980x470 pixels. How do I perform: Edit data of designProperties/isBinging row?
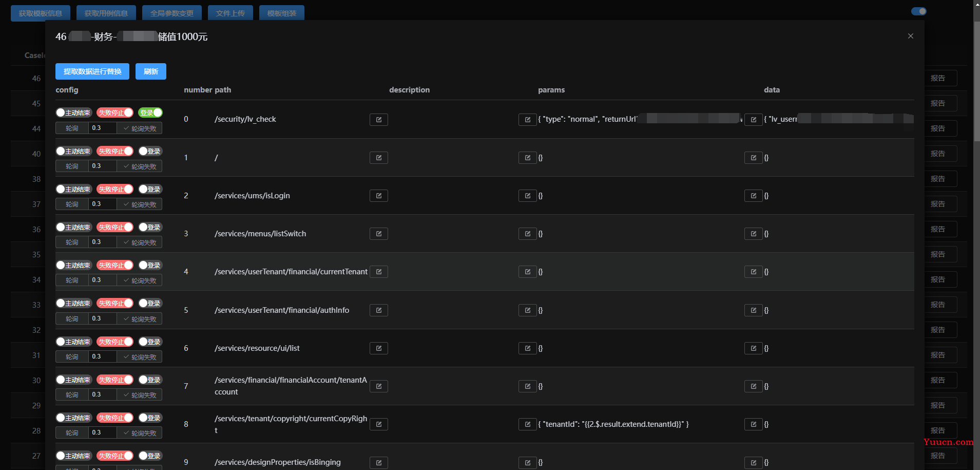753,462
